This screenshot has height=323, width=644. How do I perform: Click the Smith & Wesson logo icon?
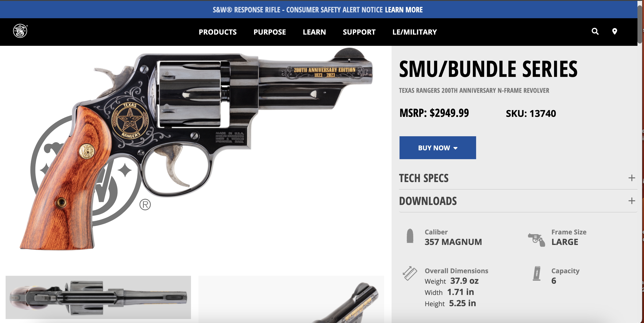pos(20,31)
